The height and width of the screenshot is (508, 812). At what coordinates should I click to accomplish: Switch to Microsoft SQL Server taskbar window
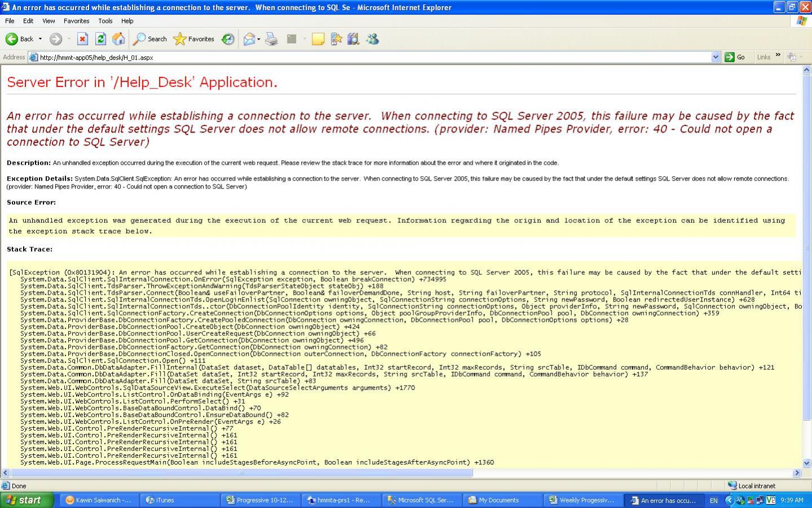pos(422,500)
